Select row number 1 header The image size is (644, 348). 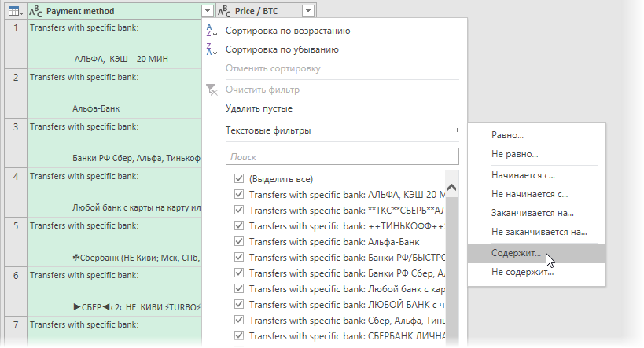point(16,44)
